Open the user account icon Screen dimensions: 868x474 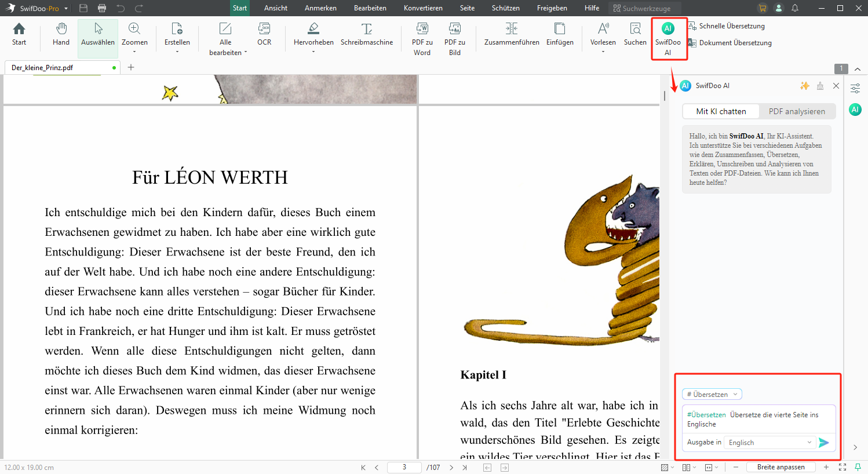[779, 8]
